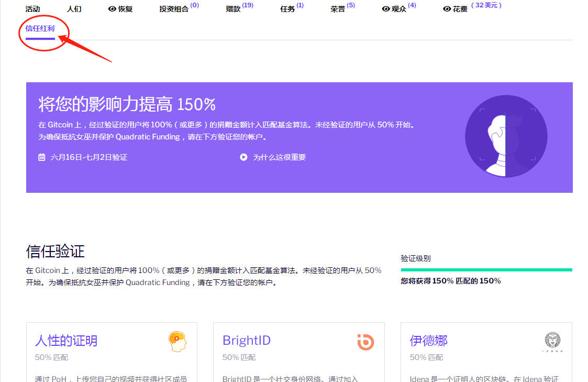This screenshot has height=382, width=588.
Task: Click the play icon beside 为什么这很重要
Action: click(244, 157)
